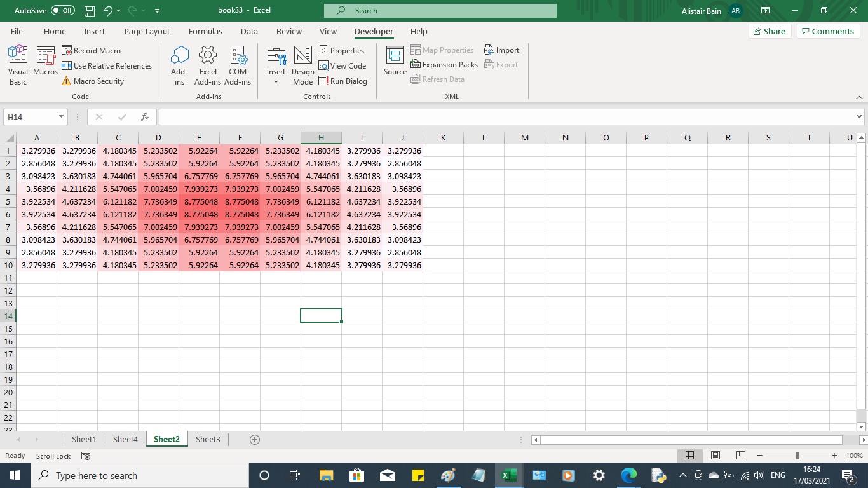Screen dimensions: 868x488
Task: Switch to the Data tab
Action: point(249,31)
